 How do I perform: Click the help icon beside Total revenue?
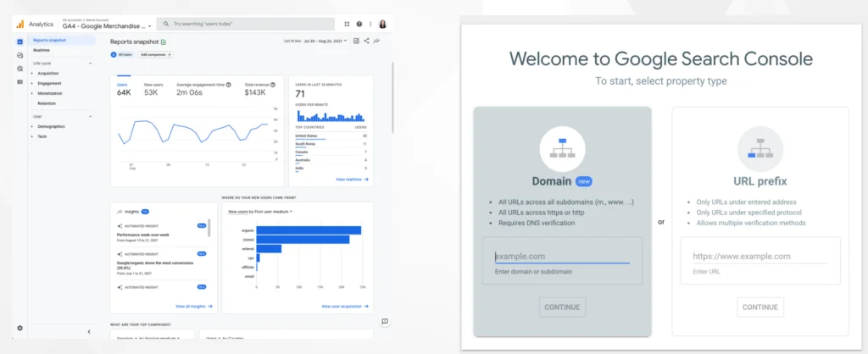pos(272,86)
